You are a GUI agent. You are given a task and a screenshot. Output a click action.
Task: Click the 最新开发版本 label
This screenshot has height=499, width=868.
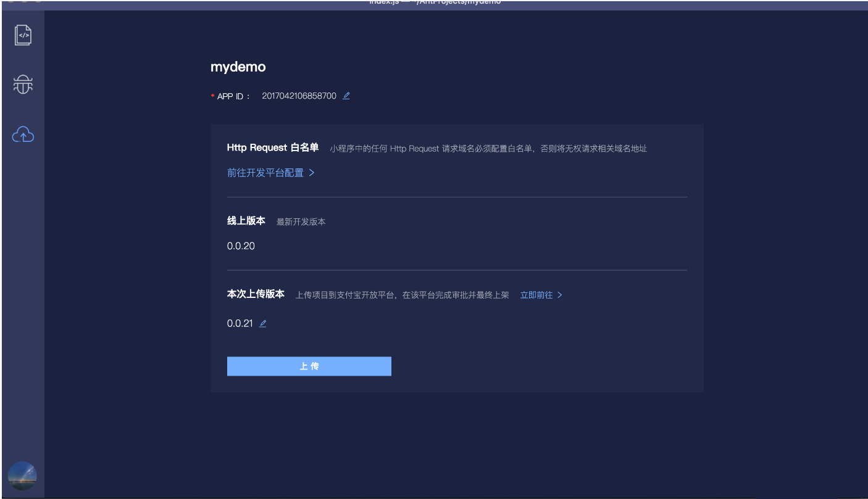coord(301,221)
